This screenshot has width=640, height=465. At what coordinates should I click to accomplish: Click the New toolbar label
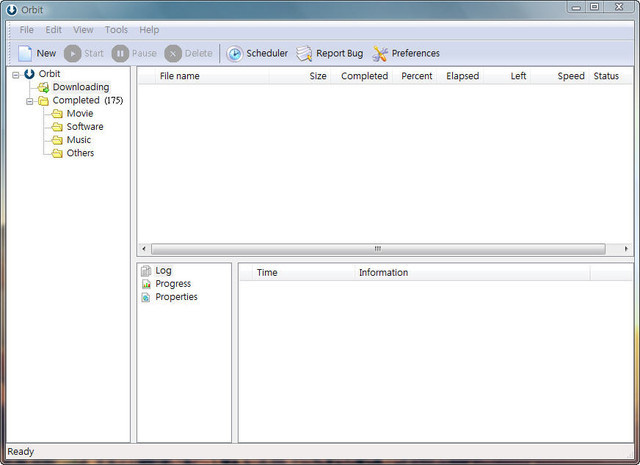click(x=46, y=53)
